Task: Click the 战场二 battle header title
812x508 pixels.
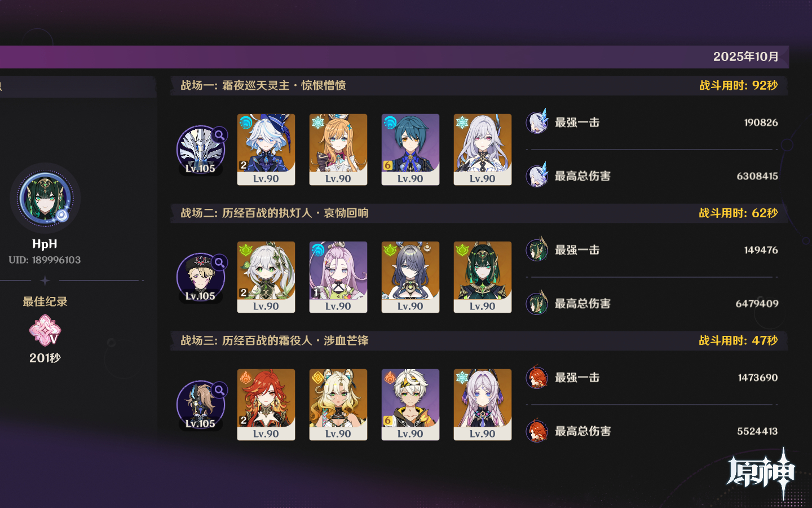Action: (275, 213)
